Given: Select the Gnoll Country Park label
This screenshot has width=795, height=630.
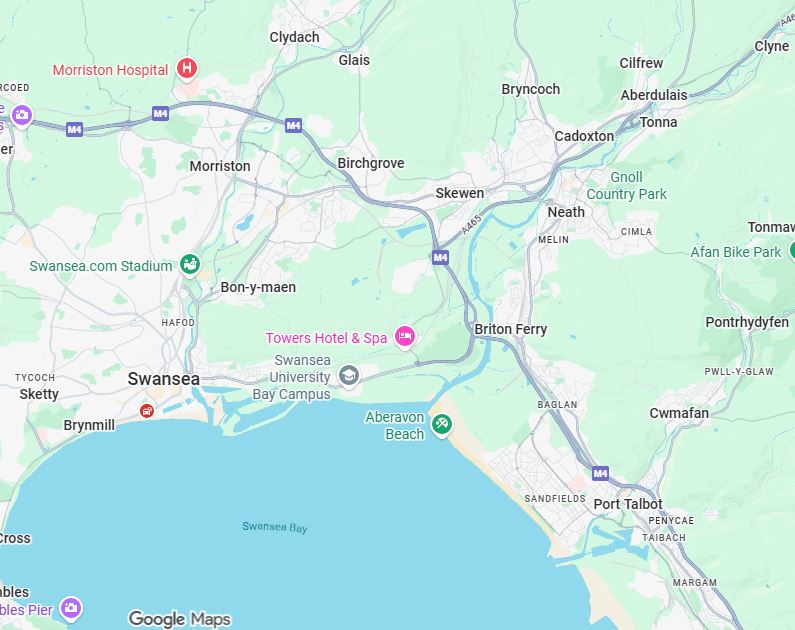Looking at the screenshot, I should (x=627, y=186).
